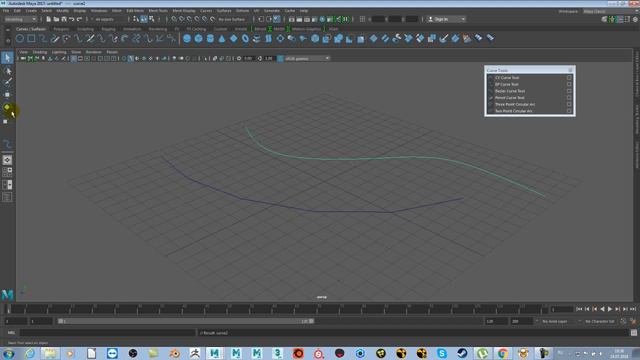Image resolution: width=640 pixels, height=360 pixels.
Task: Open Pencil Curve Tool options box
Action: click(x=569, y=98)
